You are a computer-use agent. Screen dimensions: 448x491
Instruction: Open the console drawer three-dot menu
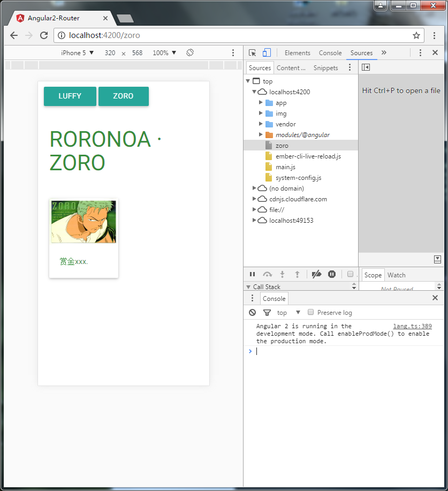pyautogui.click(x=252, y=298)
